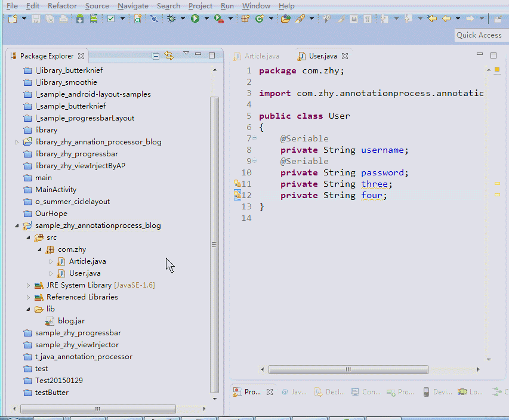Expand JRE System Library node
The height and width of the screenshot is (420, 509).
coord(28,285)
